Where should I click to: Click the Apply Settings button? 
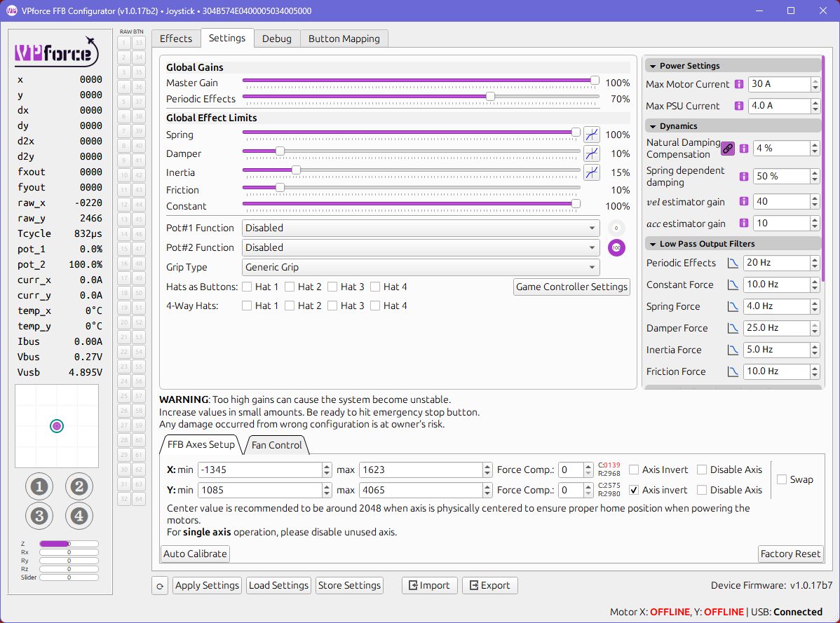coord(207,586)
